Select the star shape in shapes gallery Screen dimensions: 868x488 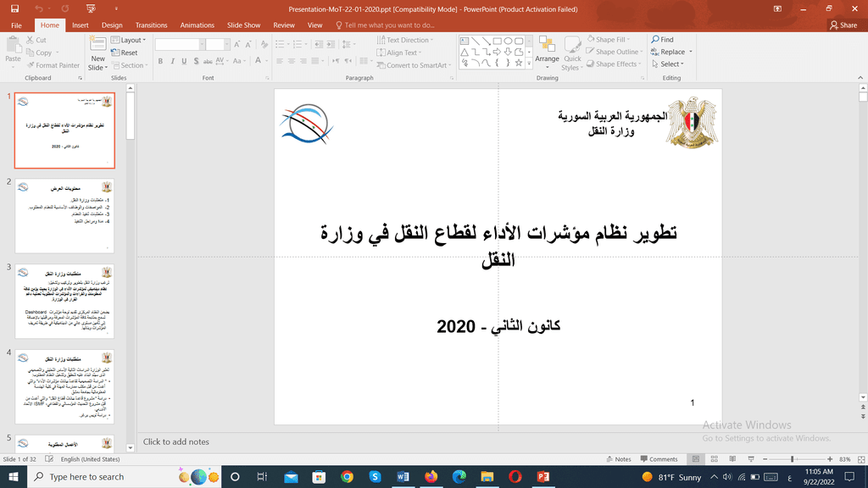[519, 63]
